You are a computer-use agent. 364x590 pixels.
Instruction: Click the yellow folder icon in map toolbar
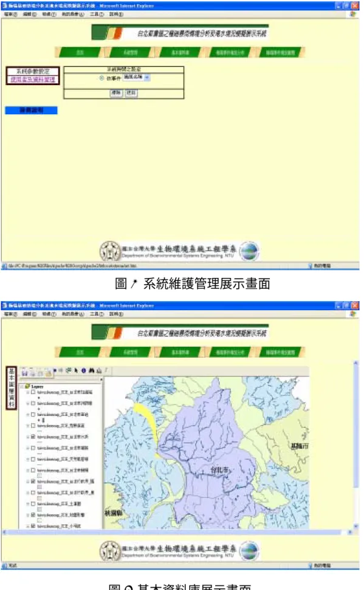48,373
